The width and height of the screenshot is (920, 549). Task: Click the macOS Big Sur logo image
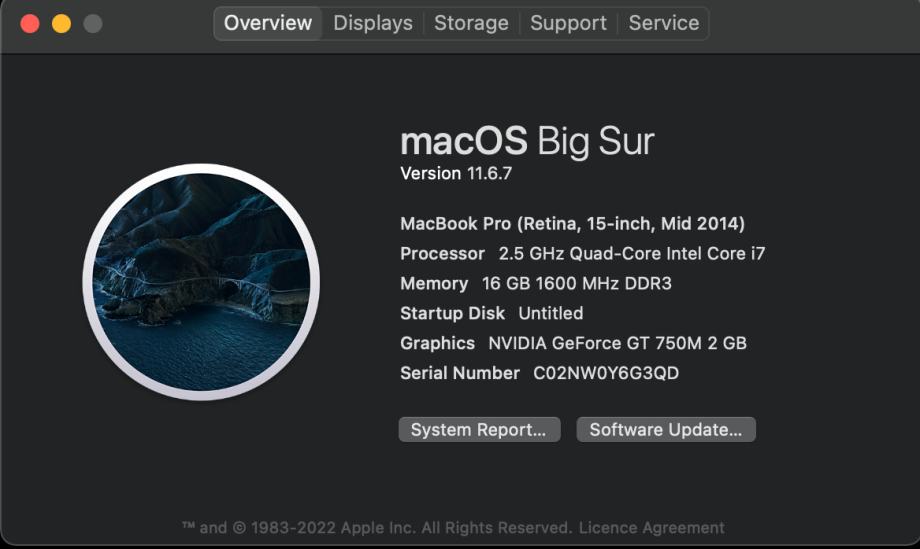201,281
